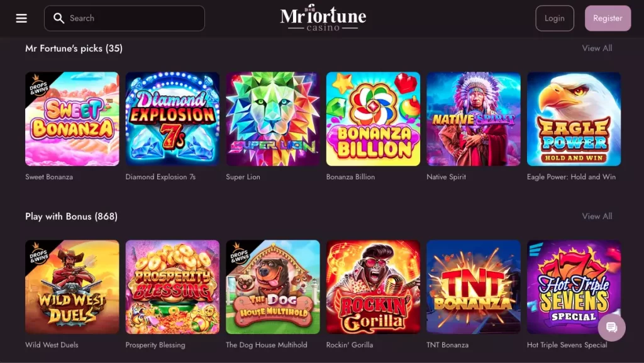Screen dimensions: 644x363
Task: Click the search magnifier icon
Action: coord(59,18)
